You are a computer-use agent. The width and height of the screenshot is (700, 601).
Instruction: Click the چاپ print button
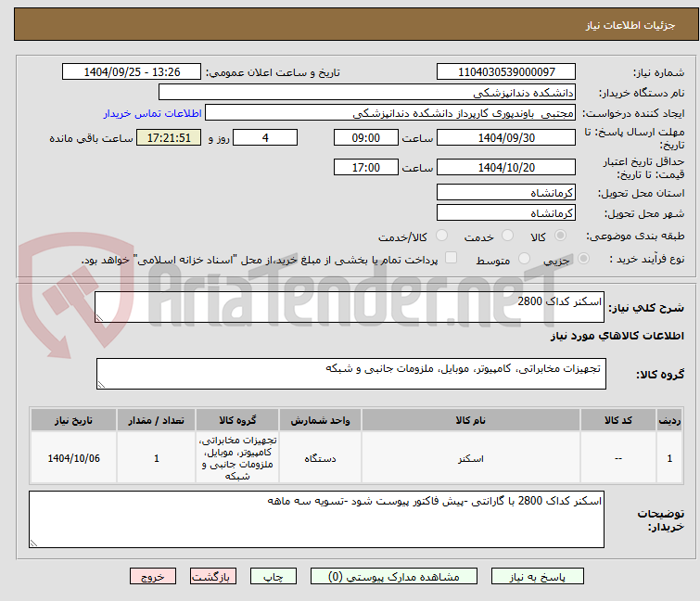[x=274, y=577]
